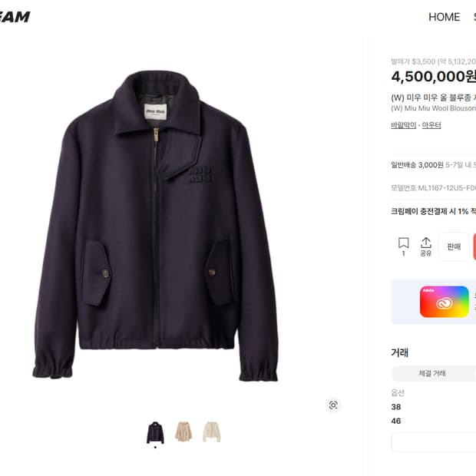476x476 pixels.
Task: Select the beige jacket thumbnail
Action: (x=183, y=431)
